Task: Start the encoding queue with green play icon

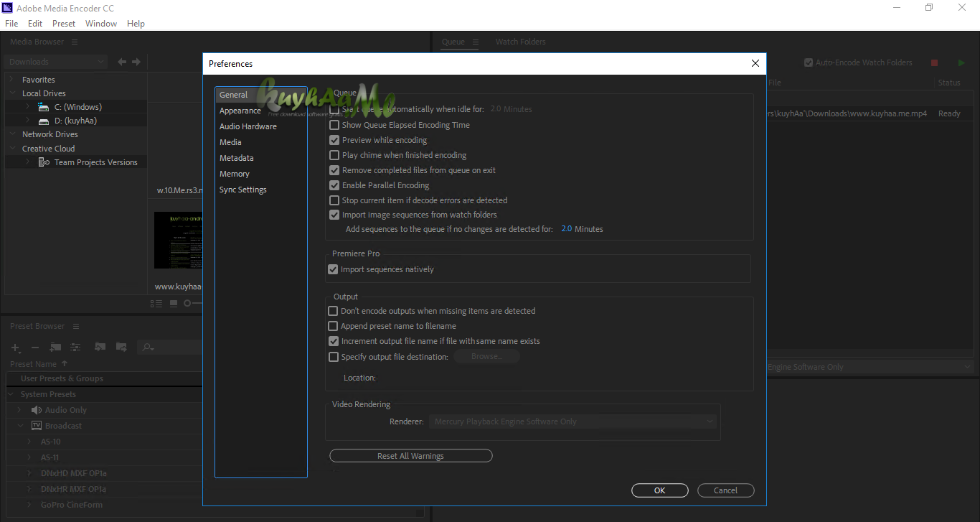Action: click(x=961, y=62)
